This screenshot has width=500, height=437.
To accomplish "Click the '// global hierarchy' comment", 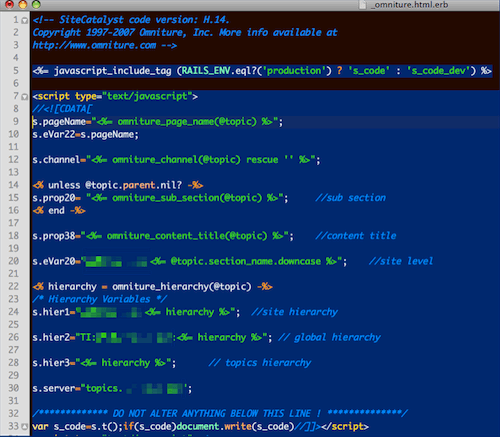I will pyautogui.click(x=329, y=337).
